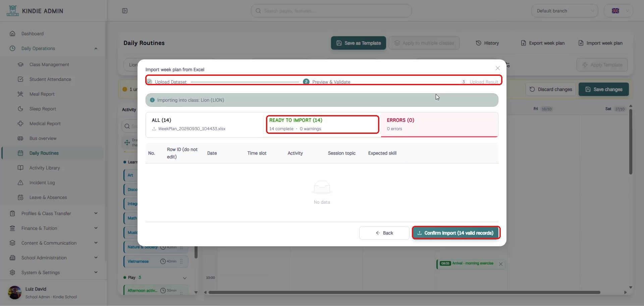Click the Preview & Validate step
This screenshot has width=644, height=306.
pos(327,82)
